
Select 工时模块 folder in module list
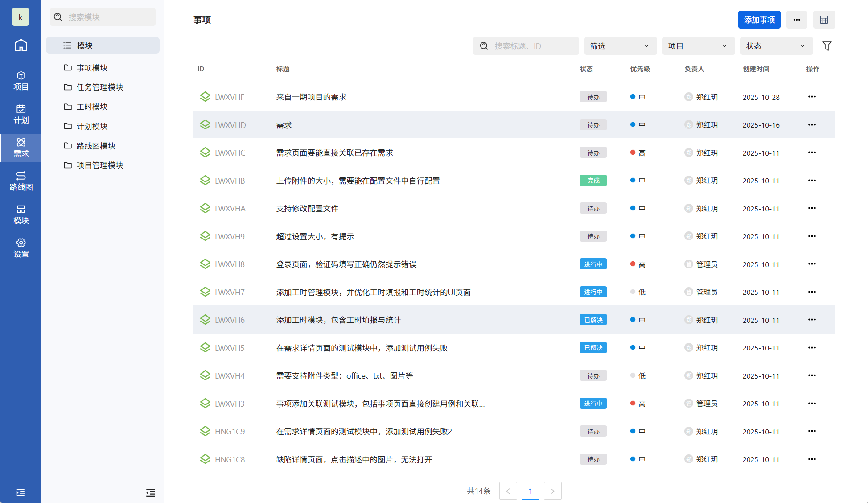[x=92, y=107]
